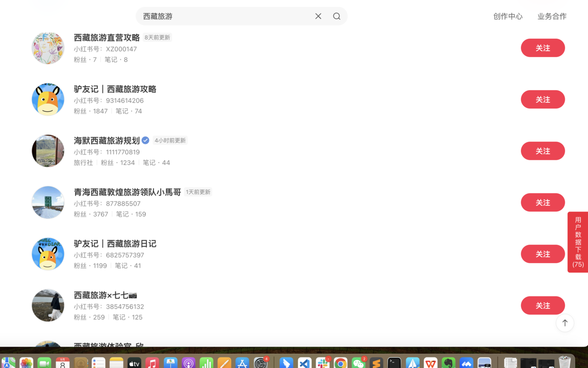Open Slack from the dock
The height and width of the screenshot is (368, 588).
[322, 362]
